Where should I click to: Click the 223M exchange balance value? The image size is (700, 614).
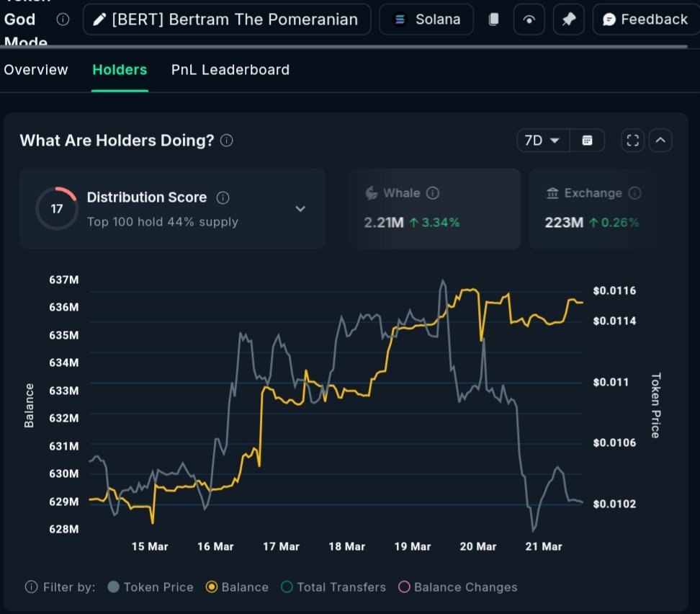pyautogui.click(x=564, y=223)
